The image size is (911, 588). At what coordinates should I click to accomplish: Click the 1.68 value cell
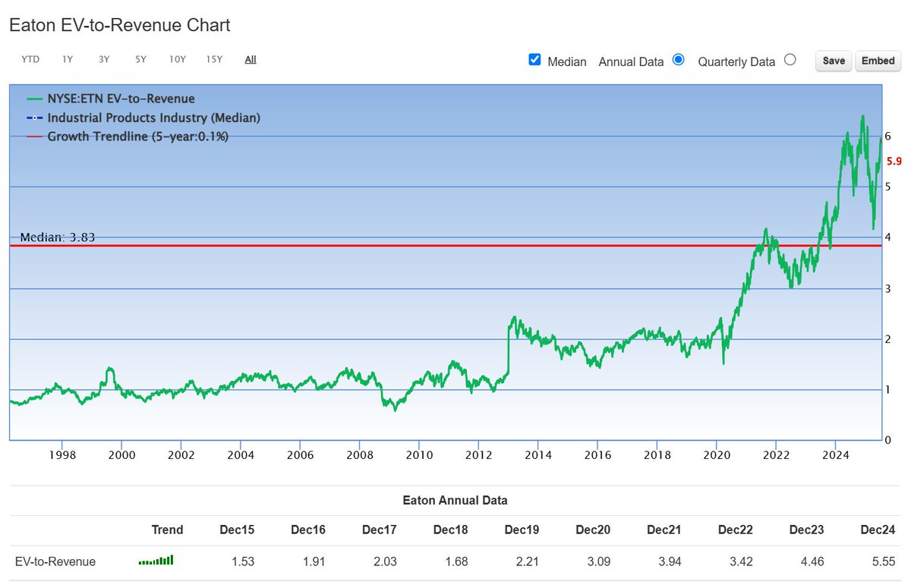(457, 561)
